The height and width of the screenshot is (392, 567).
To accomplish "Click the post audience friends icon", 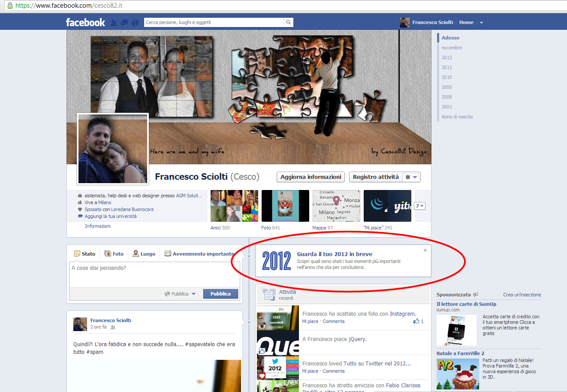I will 113,327.
